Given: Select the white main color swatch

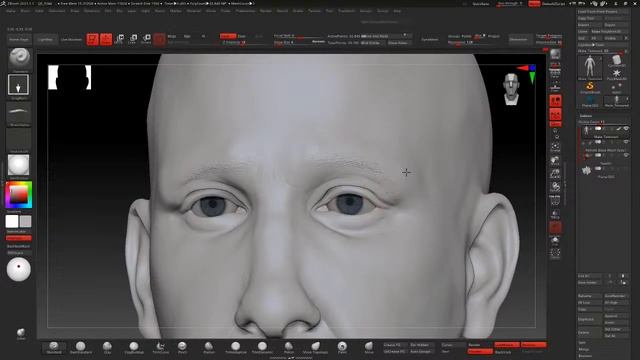Looking at the screenshot, I should [x=12, y=221].
